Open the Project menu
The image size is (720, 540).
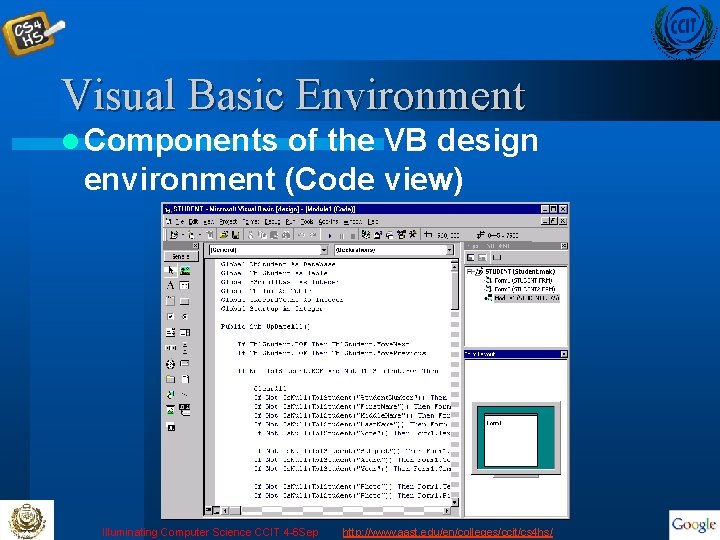228,221
